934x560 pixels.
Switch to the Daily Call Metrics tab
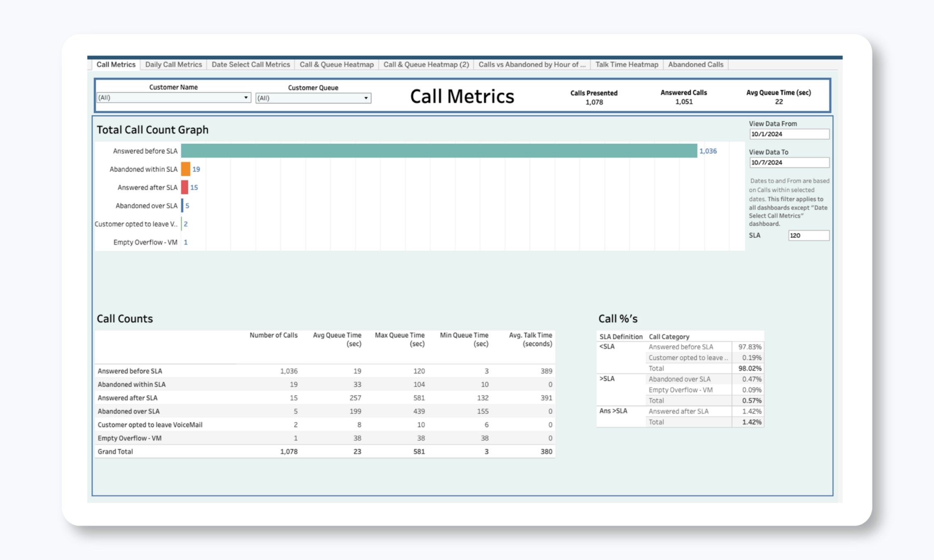tap(174, 64)
